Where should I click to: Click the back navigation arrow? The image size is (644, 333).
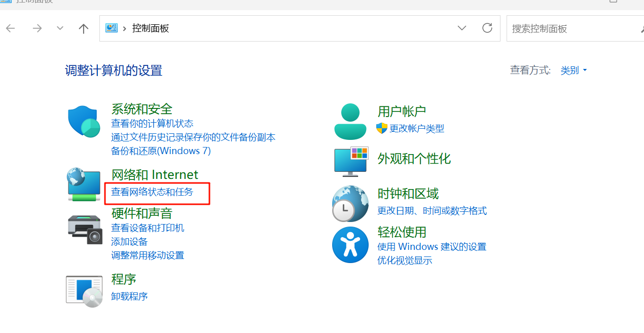10,28
